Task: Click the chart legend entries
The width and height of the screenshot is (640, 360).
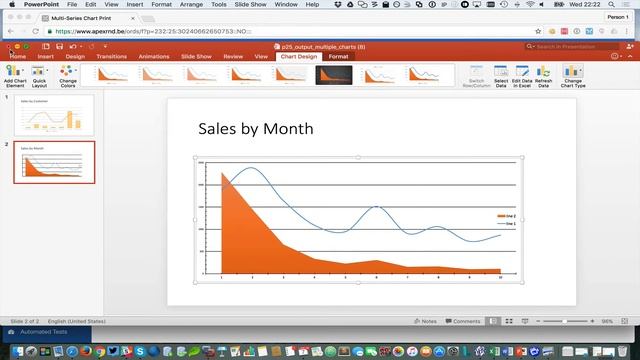Action: tap(507, 220)
